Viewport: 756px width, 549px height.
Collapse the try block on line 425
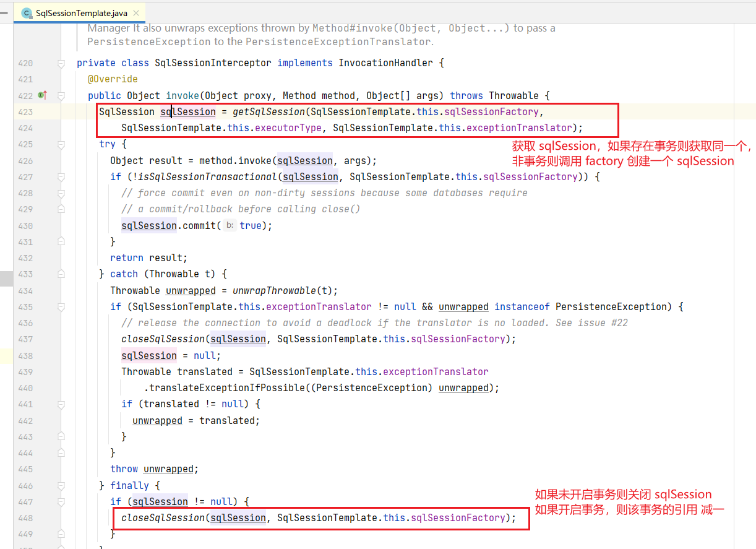click(x=61, y=144)
